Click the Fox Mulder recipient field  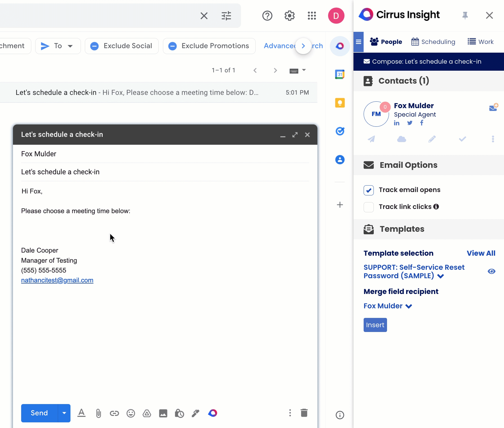(x=165, y=154)
